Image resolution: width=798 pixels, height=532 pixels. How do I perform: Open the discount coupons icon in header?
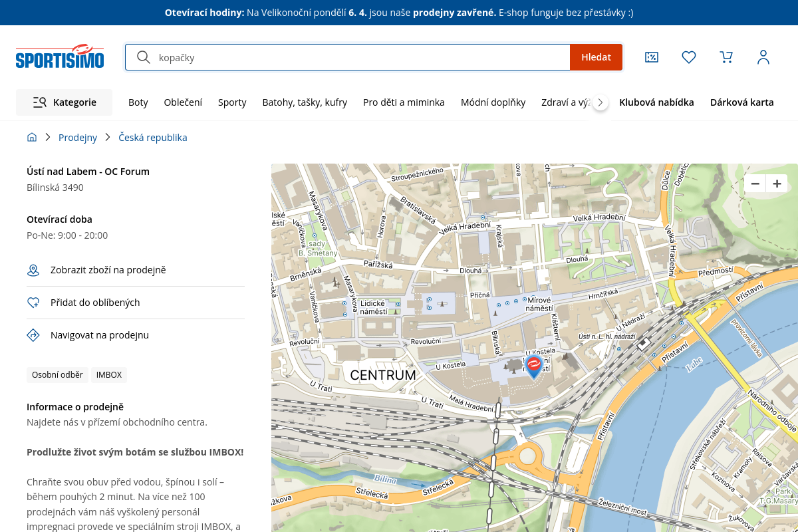click(x=652, y=57)
